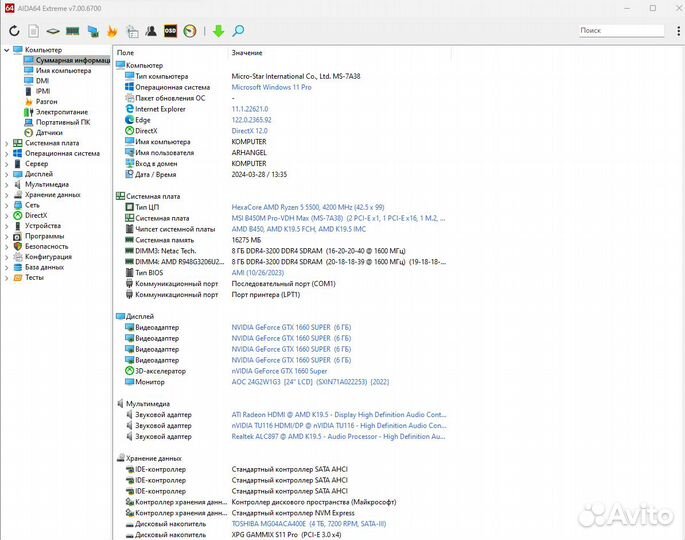Start the stability test flame icon
The width and height of the screenshot is (685, 540).
112,31
